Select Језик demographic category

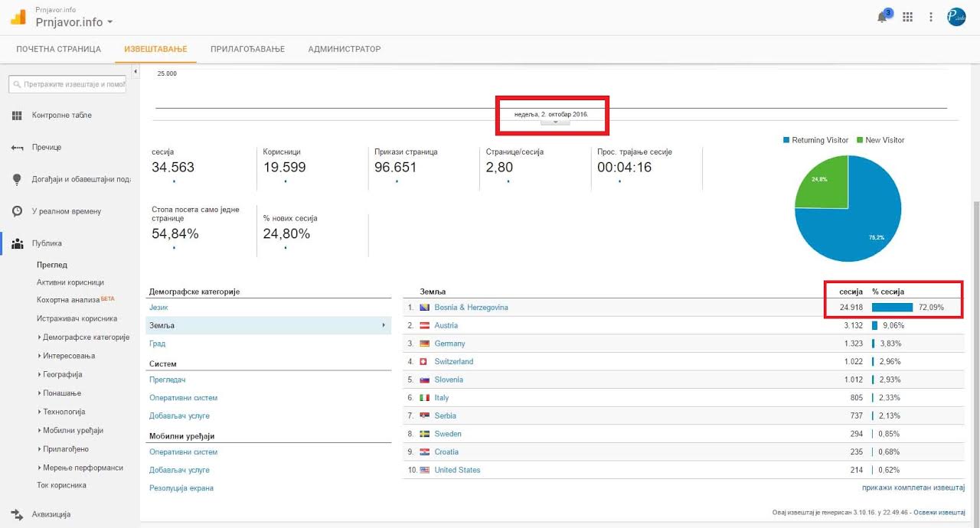tap(158, 307)
